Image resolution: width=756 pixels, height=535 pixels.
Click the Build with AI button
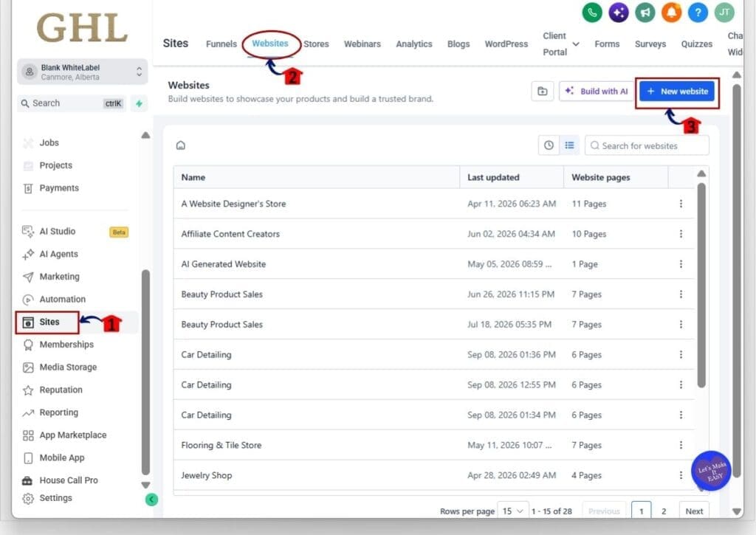[x=597, y=91]
